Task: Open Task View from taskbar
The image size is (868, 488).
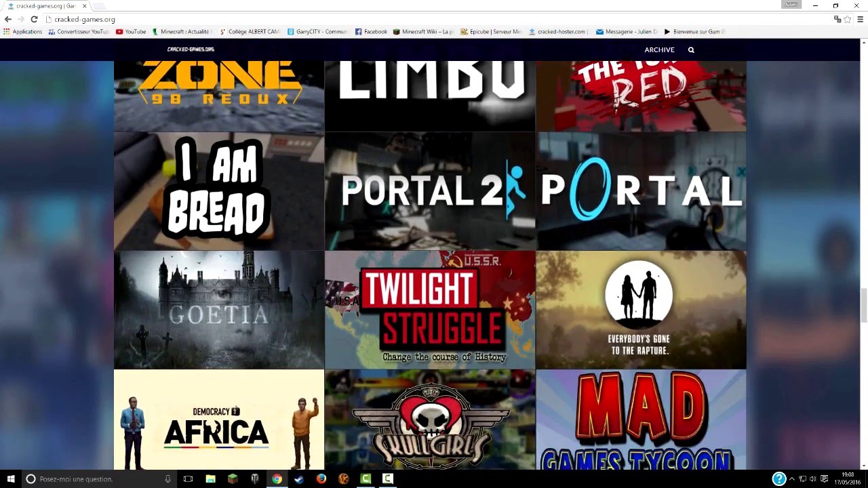Action: [x=188, y=479]
